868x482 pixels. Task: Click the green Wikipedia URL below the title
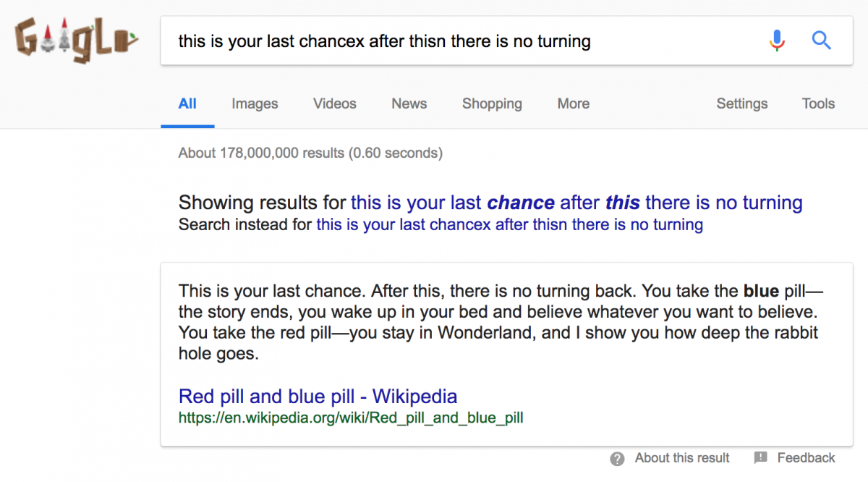point(350,418)
